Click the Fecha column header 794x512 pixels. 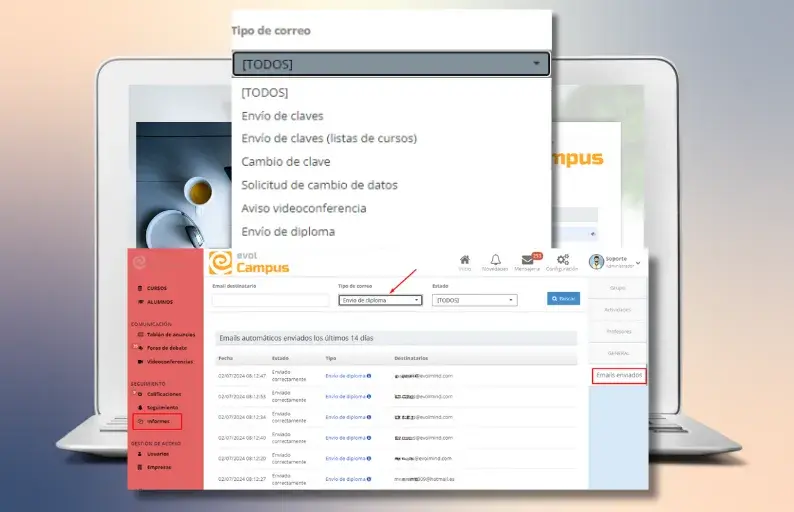[x=225, y=358]
